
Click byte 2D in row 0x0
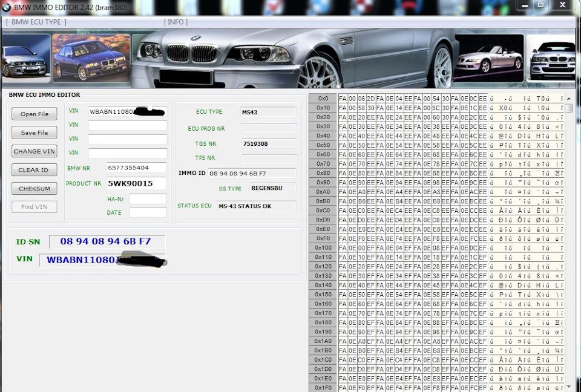point(370,99)
